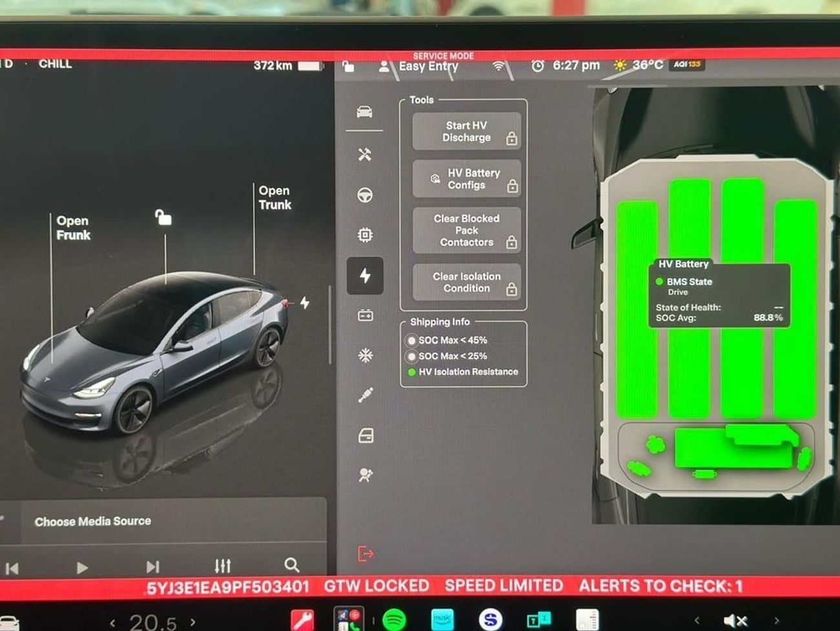Image resolution: width=840 pixels, height=631 pixels.
Task: Tap the Wi-Fi signal icon
Action: click(x=498, y=67)
